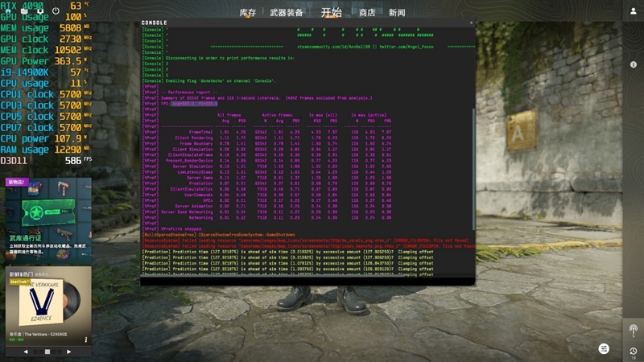Click the home icon in top-left menu
Viewport: 644px width, 362px height.
pos(8,11)
